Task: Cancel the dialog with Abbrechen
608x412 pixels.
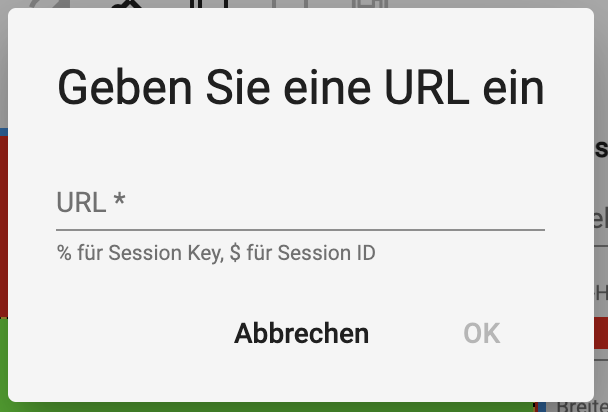Action: 301,333
